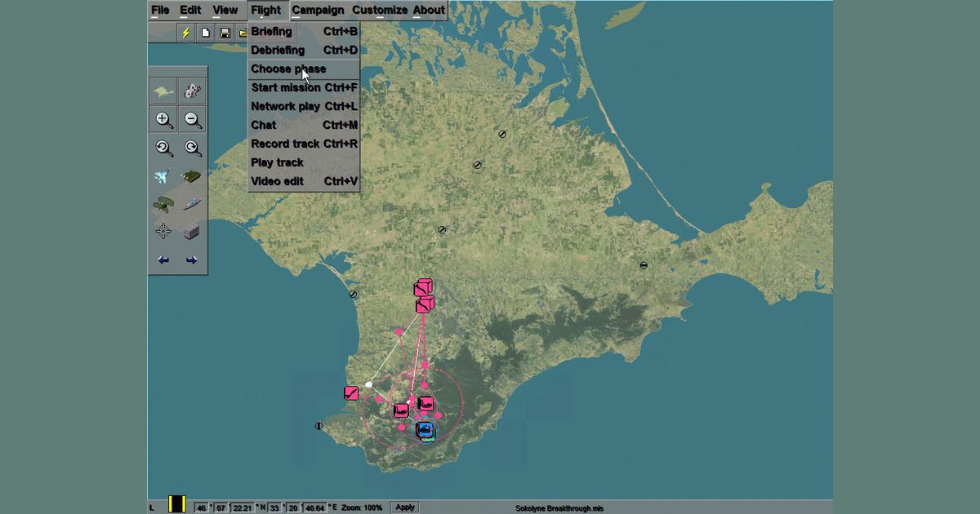Click the blue right arrow icon
This screenshot has height=514, width=980.
(x=192, y=260)
